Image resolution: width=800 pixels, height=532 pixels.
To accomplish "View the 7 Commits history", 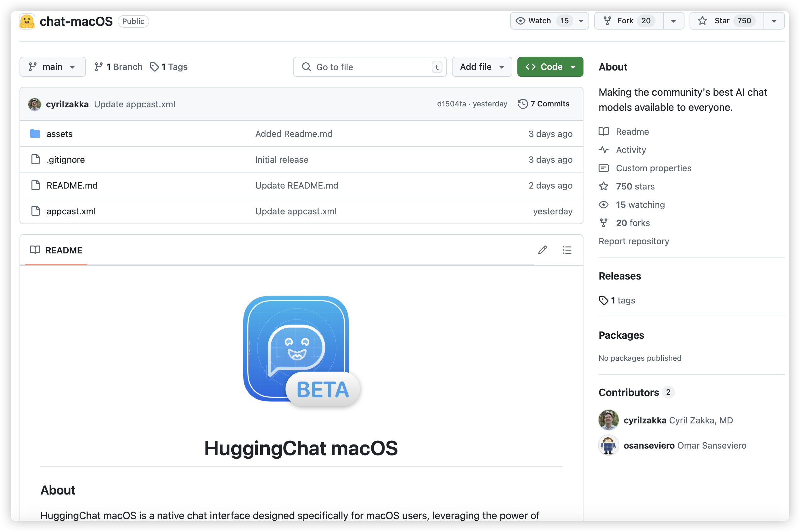I will tap(544, 104).
